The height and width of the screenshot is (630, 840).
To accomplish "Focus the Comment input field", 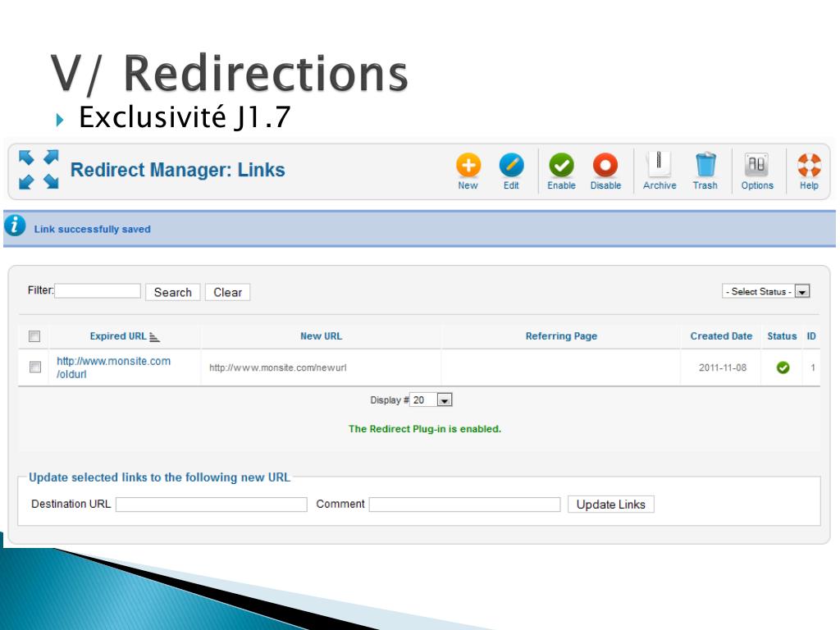I will tap(464, 504).
